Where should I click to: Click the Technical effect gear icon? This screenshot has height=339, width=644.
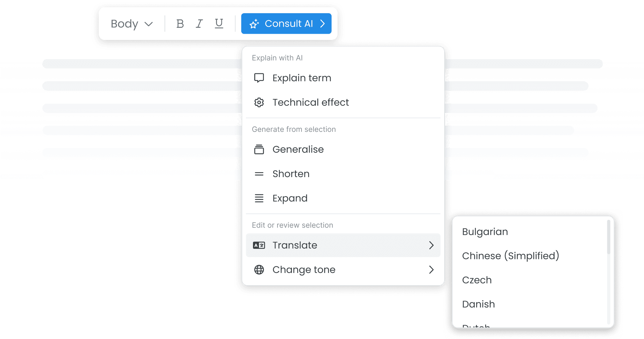(x=259, y=102)
